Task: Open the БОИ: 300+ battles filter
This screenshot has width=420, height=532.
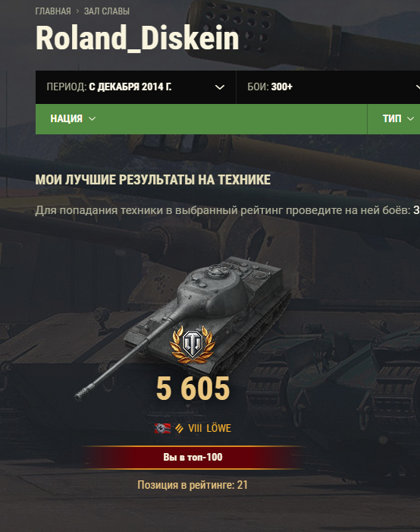Action: [328, 87]
